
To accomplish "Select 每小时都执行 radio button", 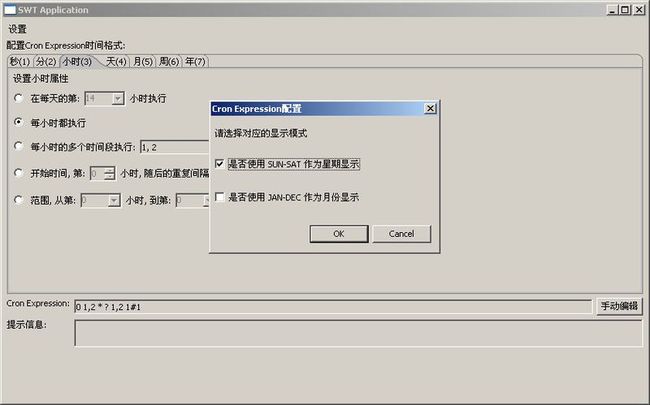I will 18,122.
